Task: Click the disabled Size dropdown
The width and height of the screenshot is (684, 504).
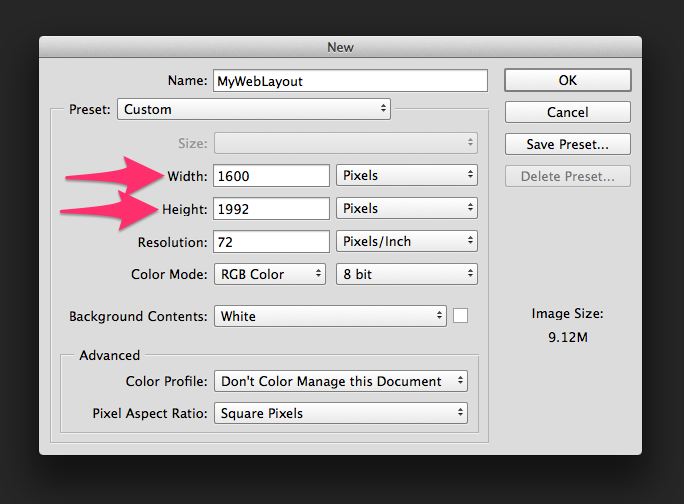Action: click(x=346, y=143)
